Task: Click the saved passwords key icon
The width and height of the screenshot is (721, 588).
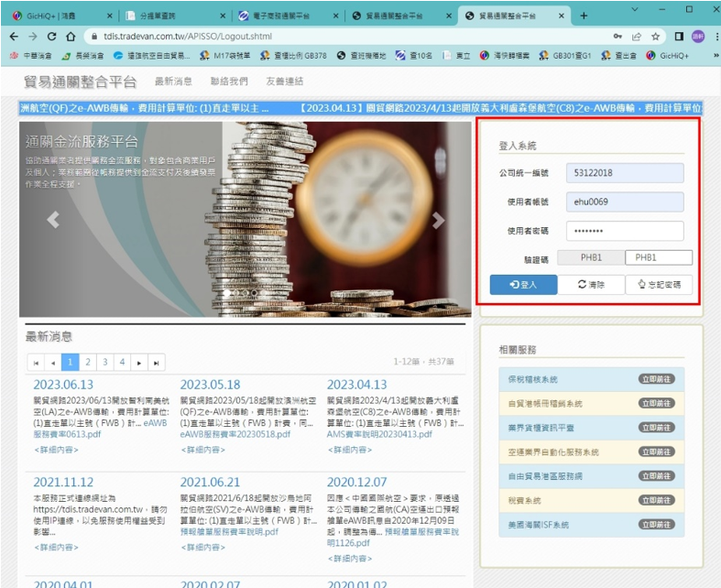Action: pyautogui.click(x=617, y=37)
